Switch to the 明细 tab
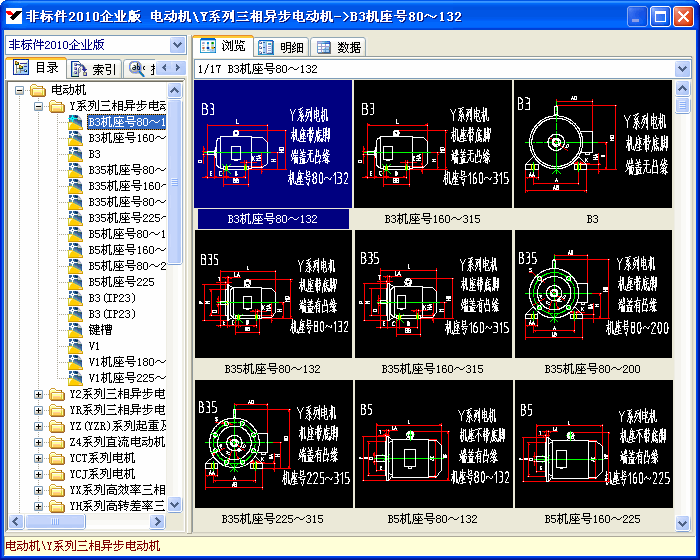 click(x=281, y=47)
